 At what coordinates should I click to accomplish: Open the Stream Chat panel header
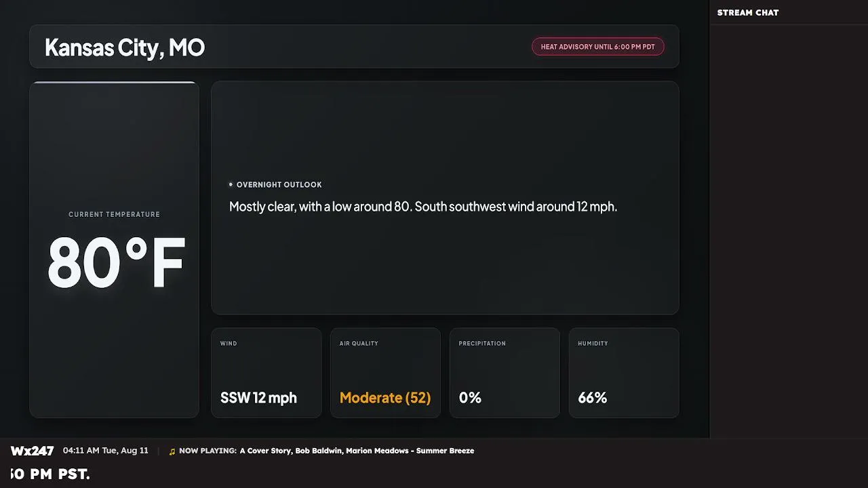[748, 12]
